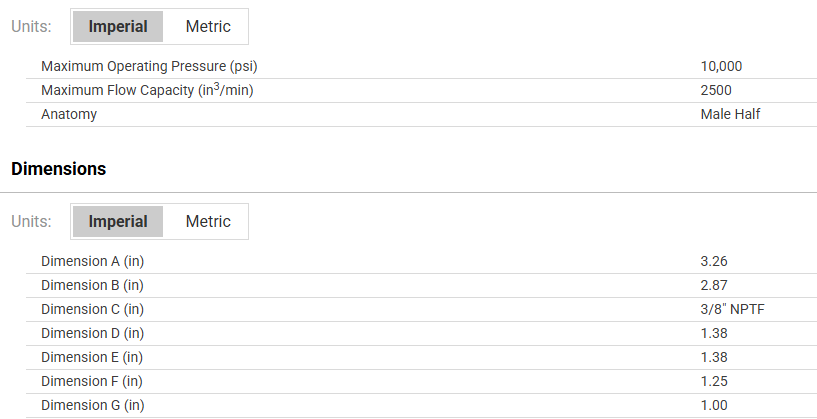Switch to Metric above the Maximum Operating Pressure row
The width and height of the screenshot is (817, 419).
pos(208,27)
